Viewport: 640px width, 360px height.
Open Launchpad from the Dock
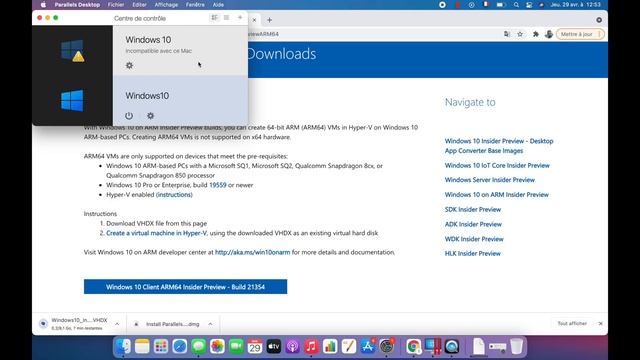(161, 346)
